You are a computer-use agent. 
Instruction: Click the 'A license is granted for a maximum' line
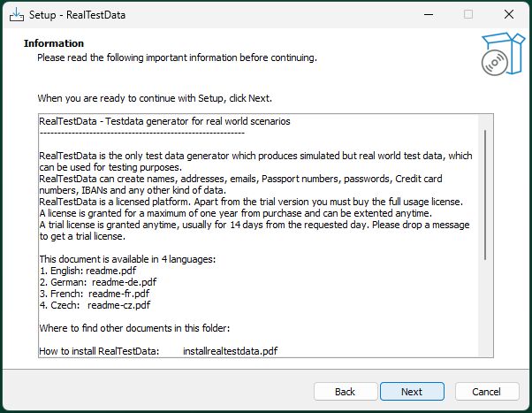(x=236, y=213)
